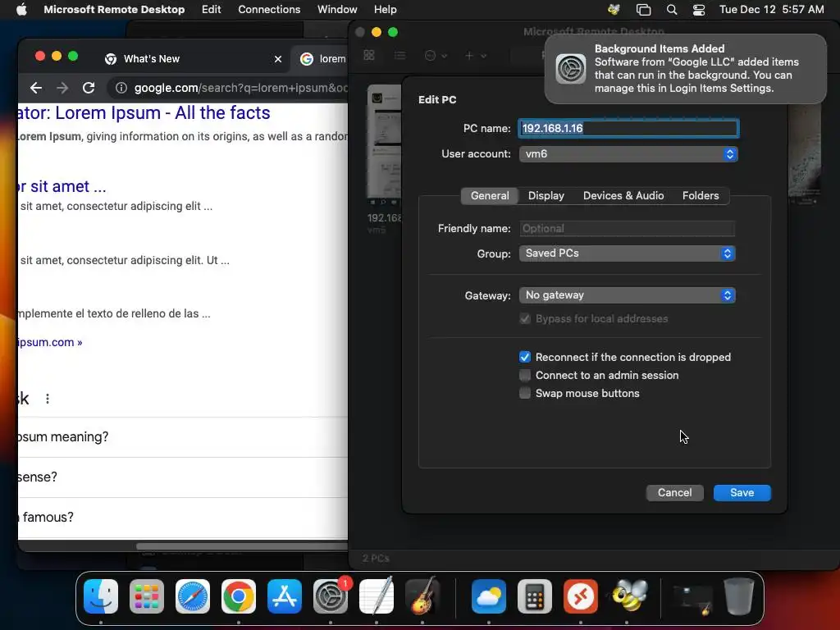
Task: Select the General tab
Action: pos(490,195)
